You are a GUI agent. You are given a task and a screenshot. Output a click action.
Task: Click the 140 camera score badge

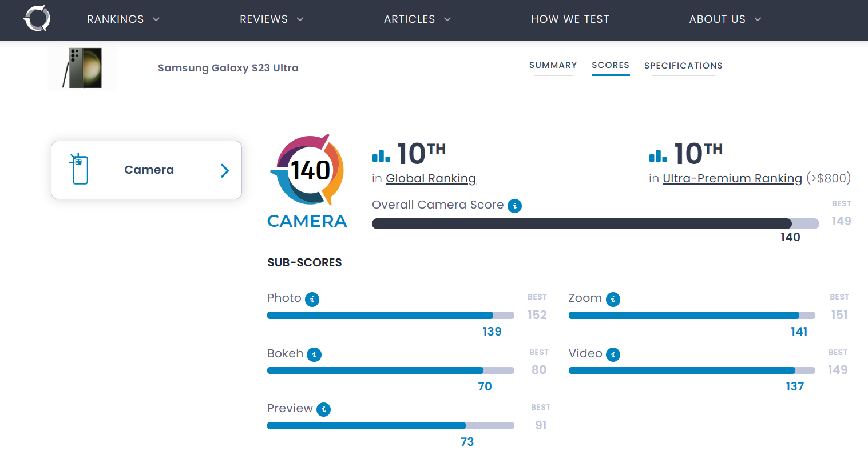(x=307, y=170)
